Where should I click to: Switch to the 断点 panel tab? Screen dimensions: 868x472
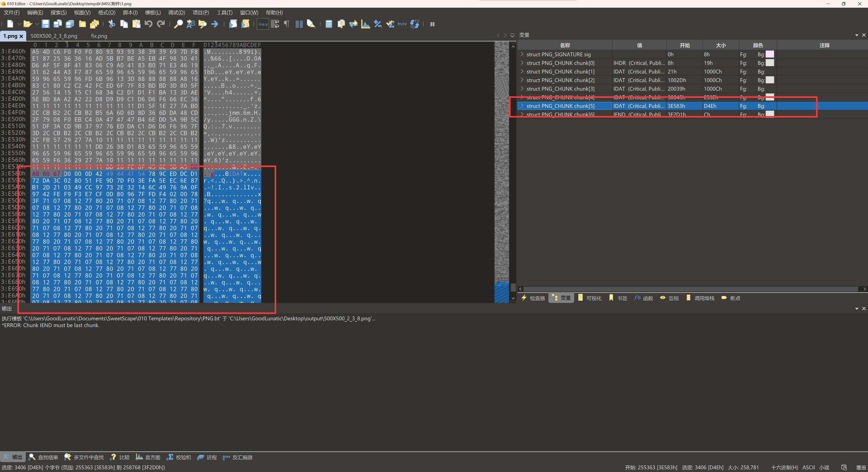point(731,298)
